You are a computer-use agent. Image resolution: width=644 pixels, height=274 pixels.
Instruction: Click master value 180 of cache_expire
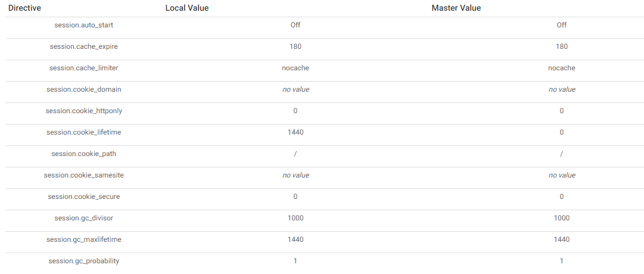click(561, 46)
